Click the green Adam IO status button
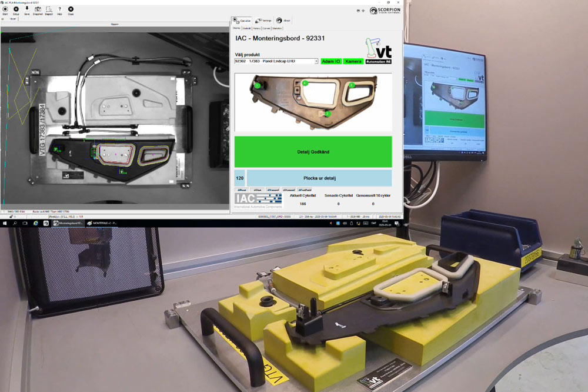This screenshot has height=392, width=588. coord(331,61)
